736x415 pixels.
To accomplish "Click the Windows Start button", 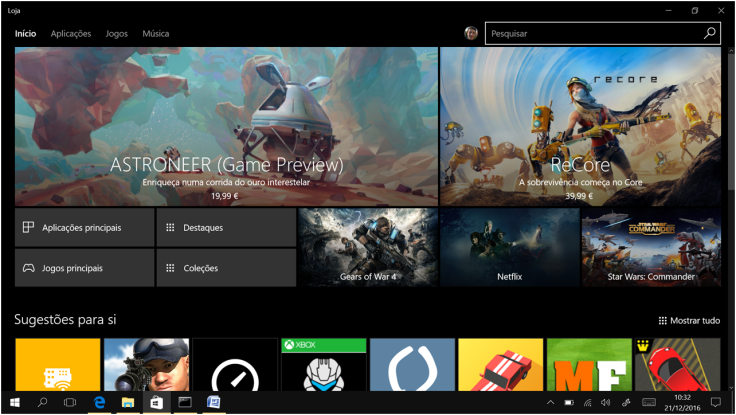I will pos(14,402).
